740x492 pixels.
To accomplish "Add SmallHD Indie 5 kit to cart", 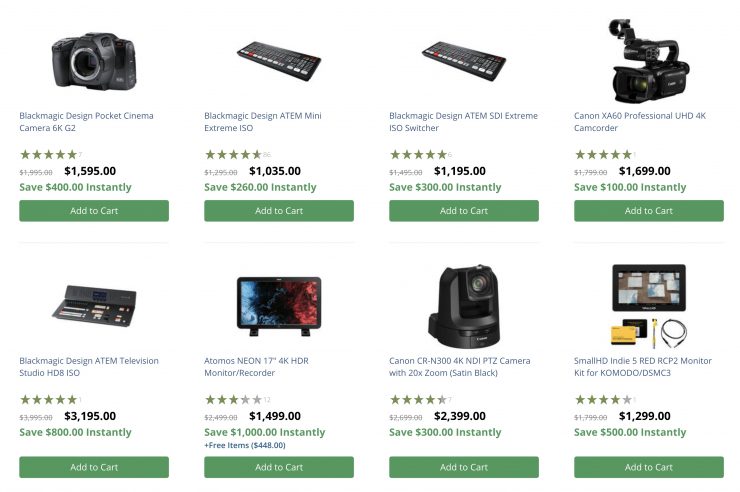I will point(648,467).
